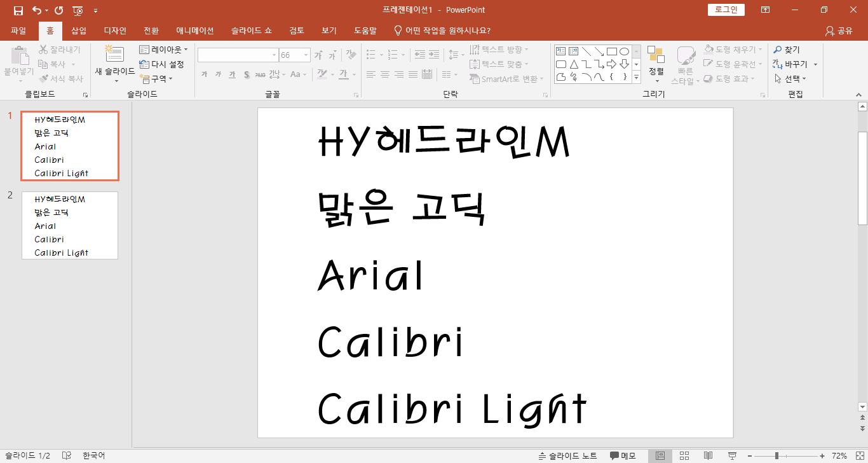Select the isosceles triangle shape
This screenshot has height=463, width=868.
click(x=573, y=64)
